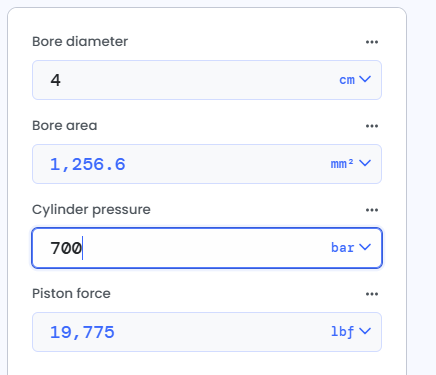Click the Cylinder pressure label
This screenshot has height=375, width=436.
pyautogui.click(x=91, y=210)
